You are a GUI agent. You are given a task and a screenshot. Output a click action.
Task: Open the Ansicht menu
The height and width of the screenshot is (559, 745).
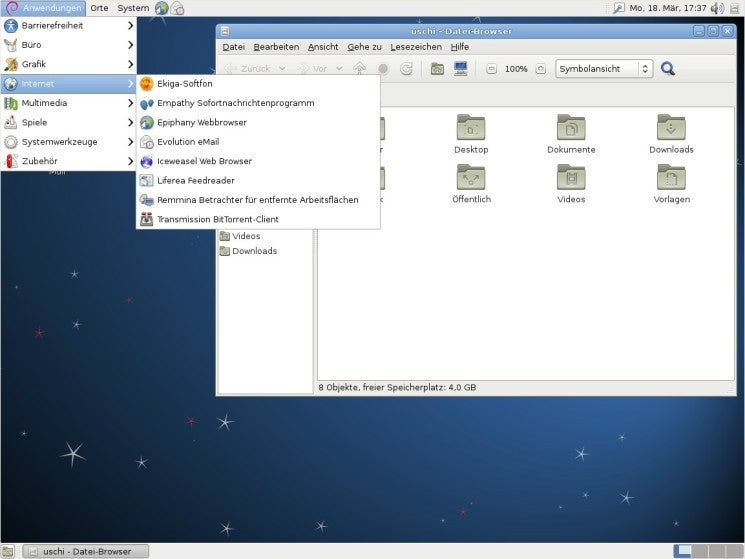click(323, 47)
